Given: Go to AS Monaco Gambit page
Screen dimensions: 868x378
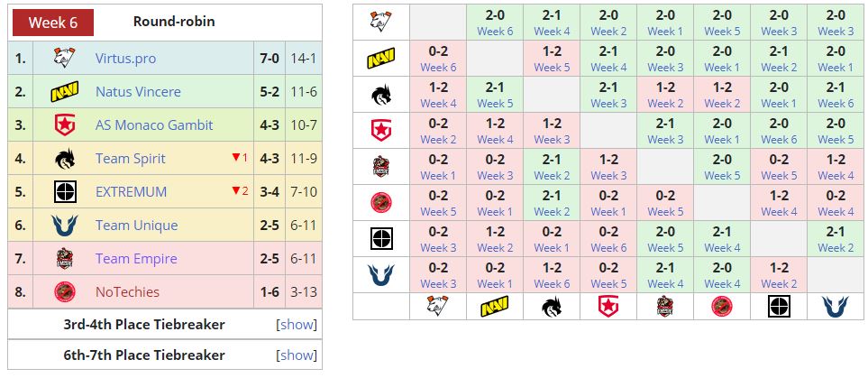Looking at the screenshot, I should coord(154,125).
